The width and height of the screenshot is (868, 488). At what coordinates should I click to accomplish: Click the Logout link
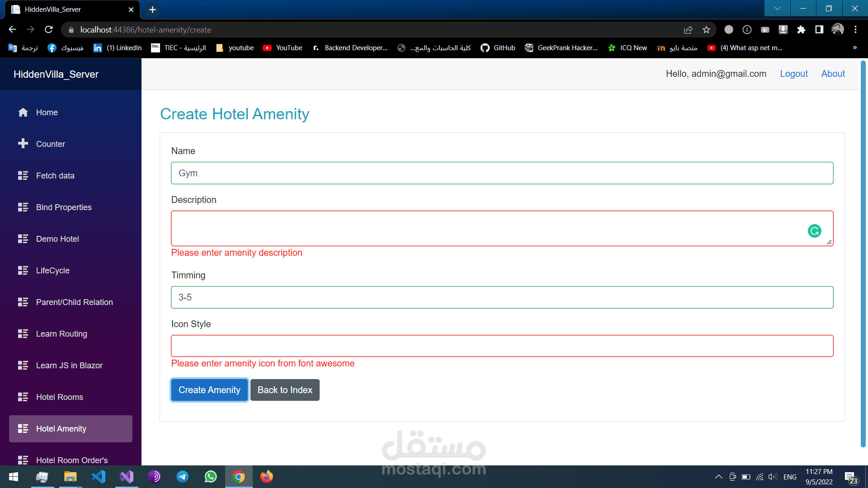(793, 74)
